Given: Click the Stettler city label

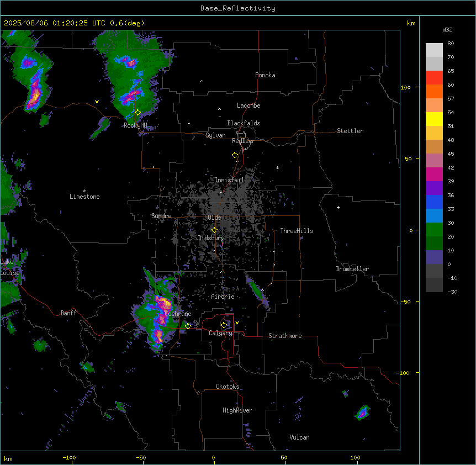Looking at the screenshot, I should tap(350, 131).
